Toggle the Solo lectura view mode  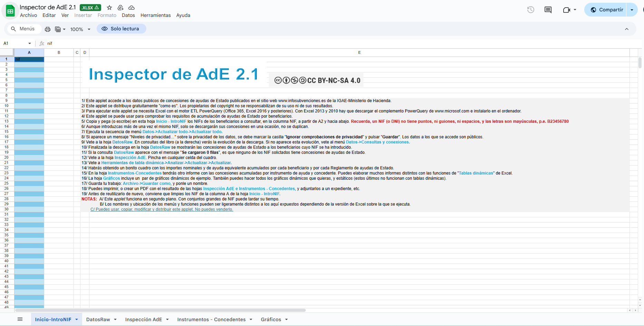tap(121, 29)
